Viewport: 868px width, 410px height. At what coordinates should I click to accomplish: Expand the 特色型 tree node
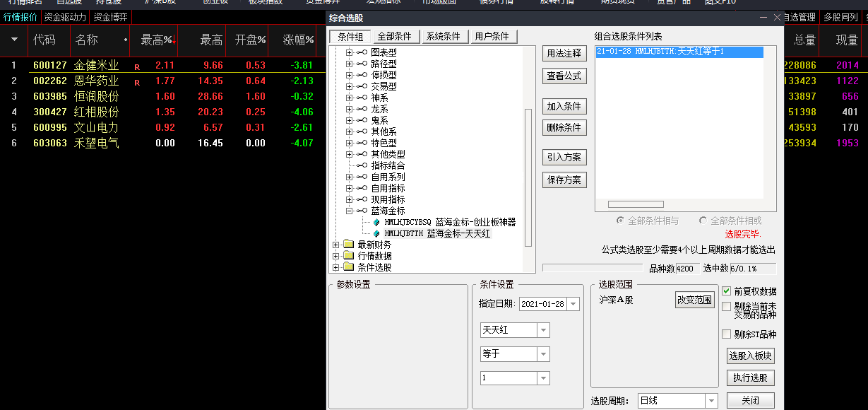(349, 143)
